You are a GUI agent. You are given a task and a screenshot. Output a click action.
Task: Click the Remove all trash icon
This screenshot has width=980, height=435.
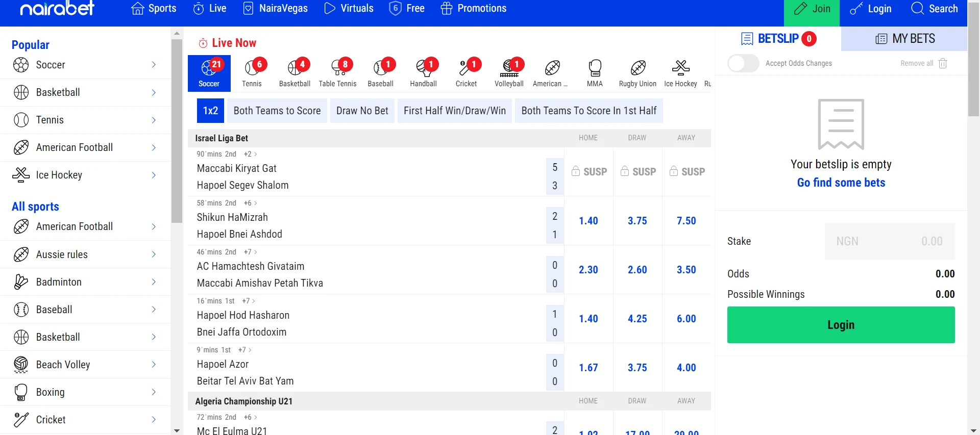(943, 63)
